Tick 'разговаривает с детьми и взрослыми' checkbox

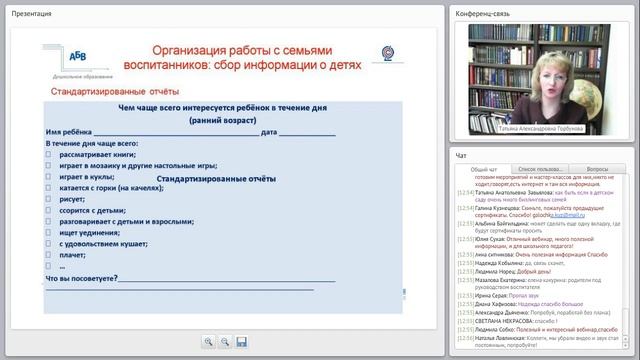(x=48, y=221)
